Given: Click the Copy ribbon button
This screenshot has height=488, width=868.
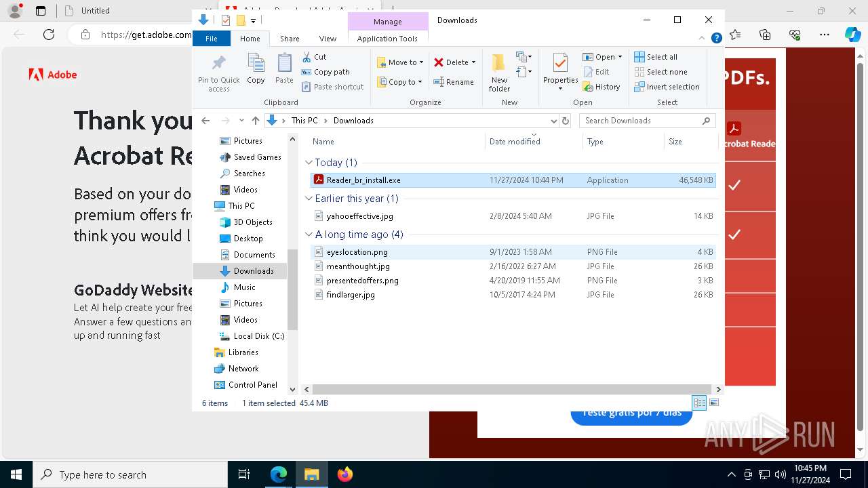Looking at the screenshot, I should click(x=256, y=69).
